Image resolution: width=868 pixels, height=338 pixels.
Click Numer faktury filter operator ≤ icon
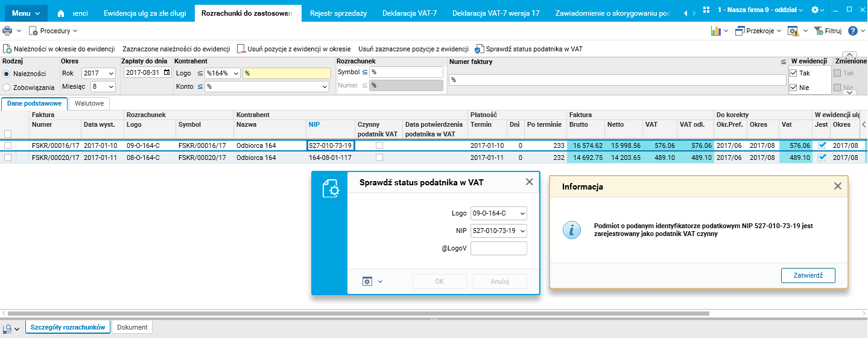pos(784,62)
